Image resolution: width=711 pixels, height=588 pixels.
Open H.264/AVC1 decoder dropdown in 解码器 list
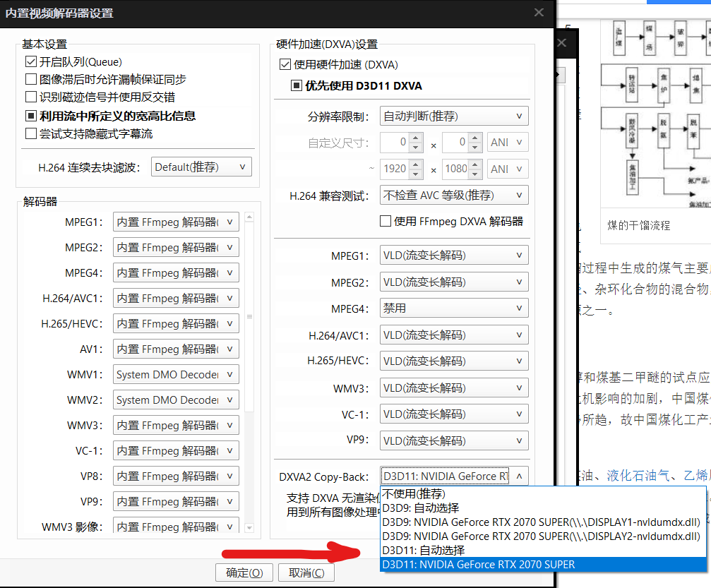click(176, 298)
